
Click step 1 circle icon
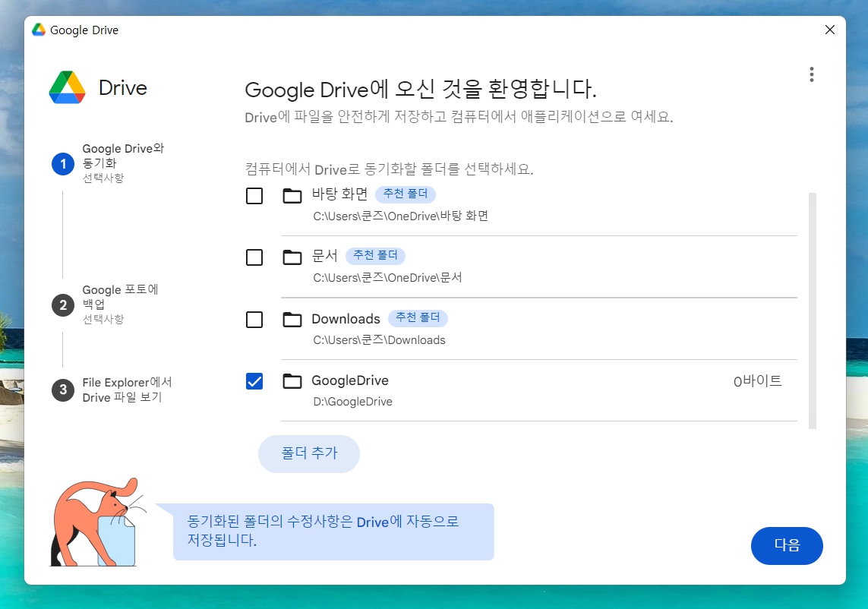(63, 164)
